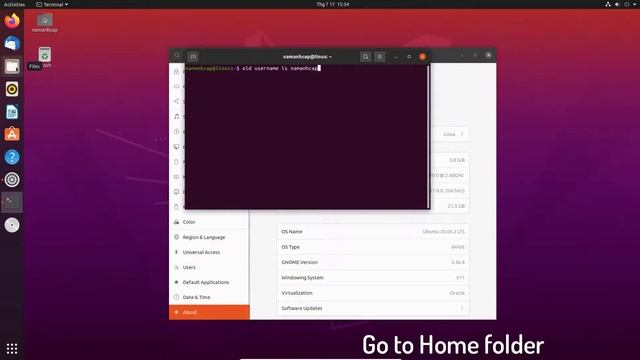Select the Sharing icon in Settings sidebar
This screenshot has height=360, width=640.
point(176,101)
